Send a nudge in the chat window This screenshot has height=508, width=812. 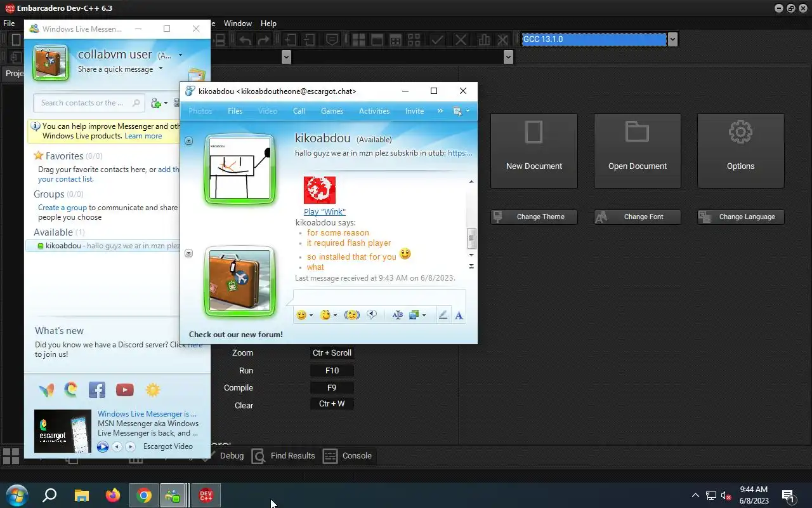[352, 315]
